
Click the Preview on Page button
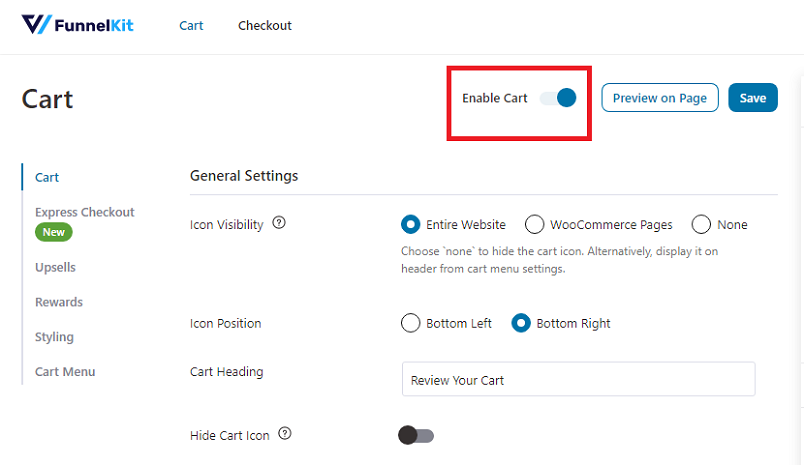pos(660,97)
